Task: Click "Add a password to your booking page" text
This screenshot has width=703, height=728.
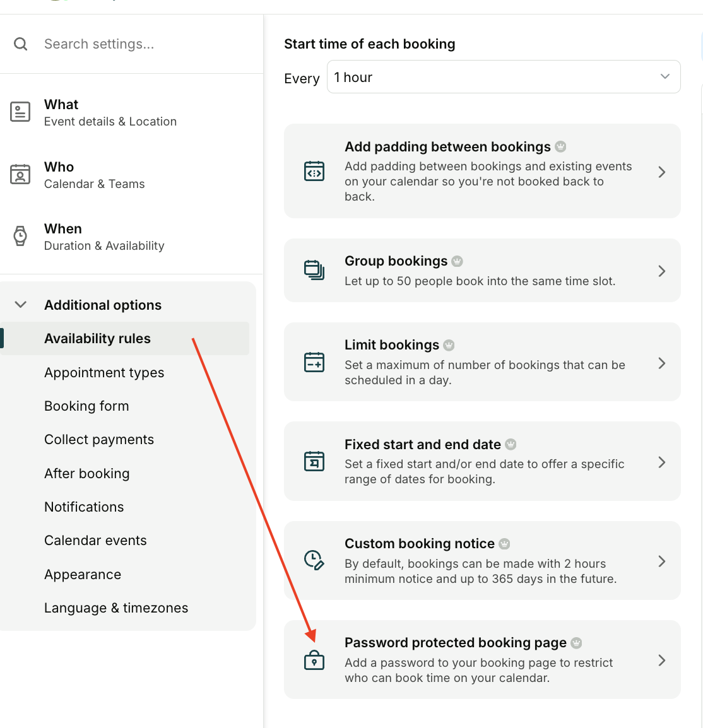Action: point(479,671)
